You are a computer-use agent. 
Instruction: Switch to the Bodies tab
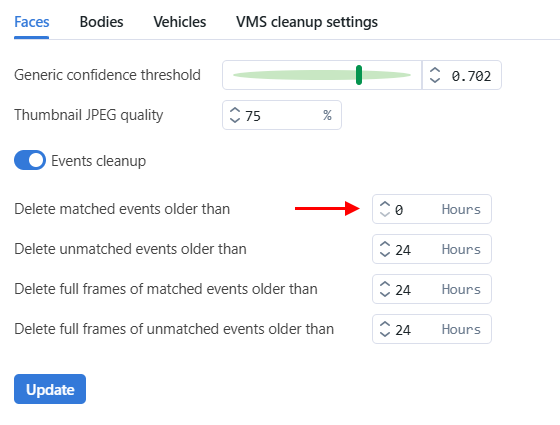pos(101,22)
